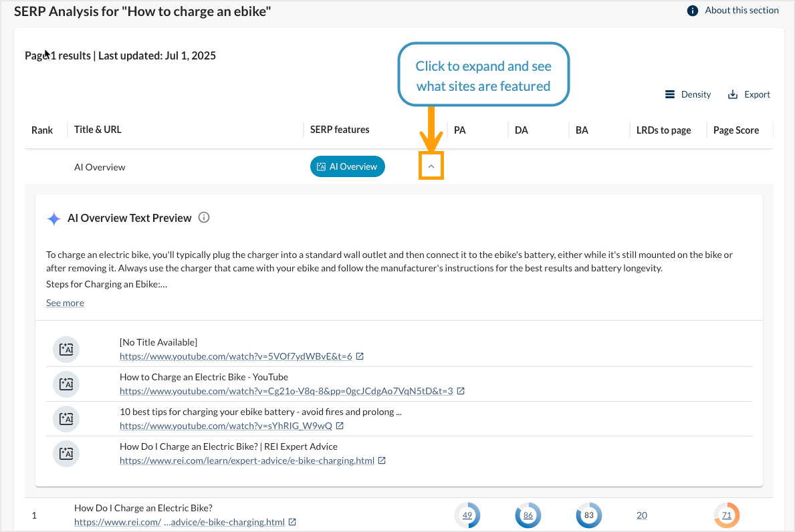The height and width of the screenshot is (532, 795).
Task: Open the YouTube link ending in t=3
Action: coord(286,391)
